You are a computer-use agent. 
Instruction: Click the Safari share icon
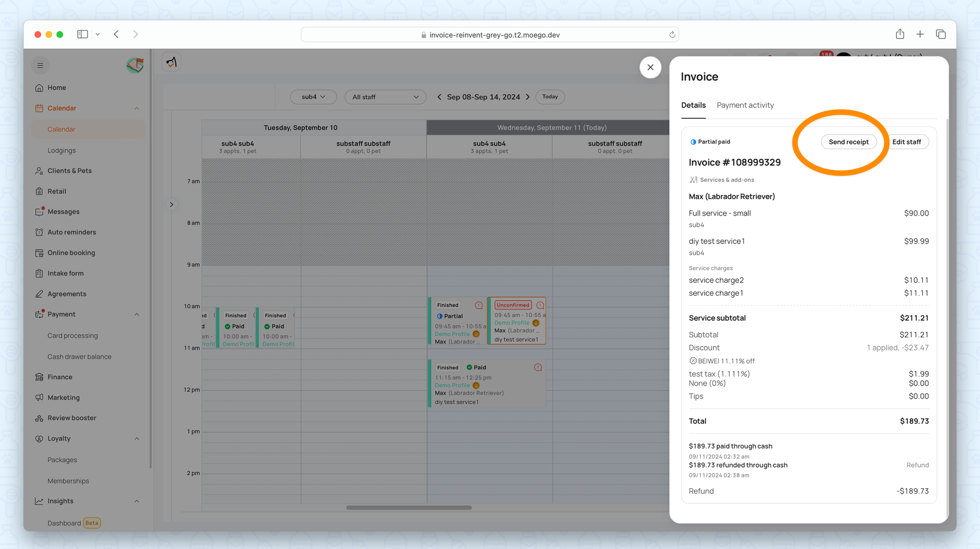[900, 34]
